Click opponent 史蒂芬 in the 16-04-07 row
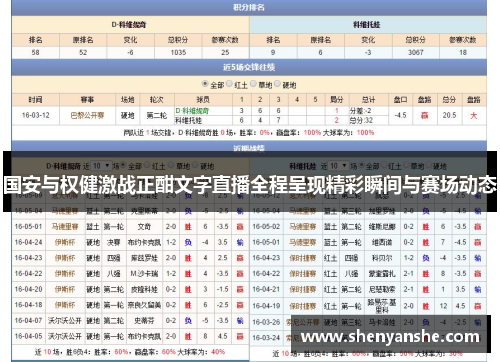 click(144, 321)
